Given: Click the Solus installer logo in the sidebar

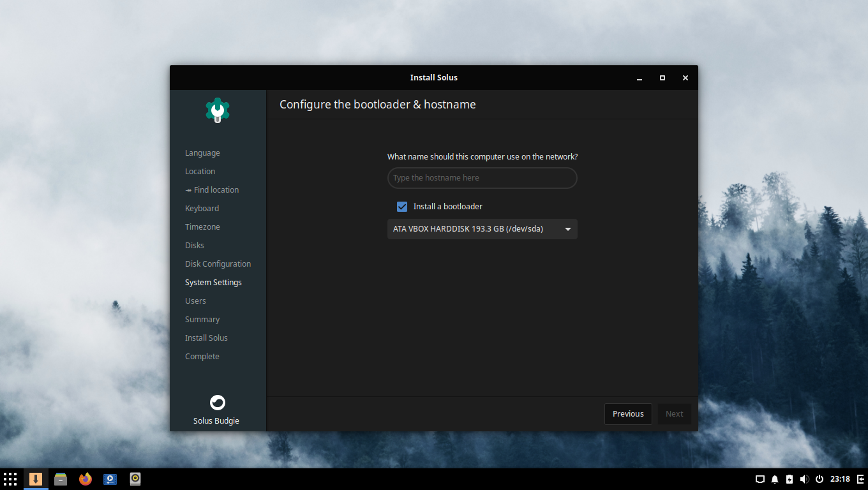Looking at the screenshot, I should (x=218, y=110).
